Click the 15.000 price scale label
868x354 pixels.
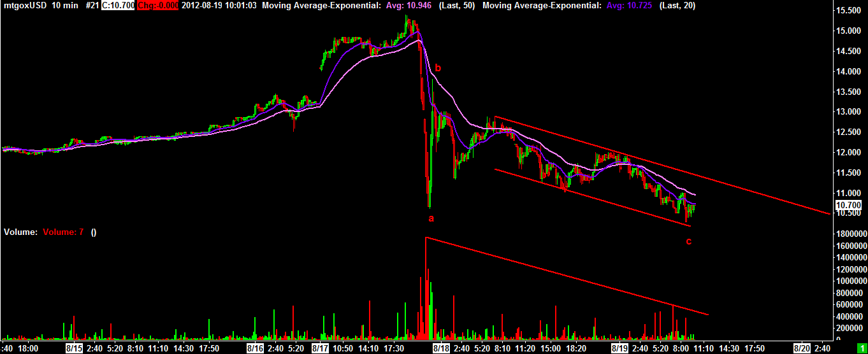(x=850, y=31)
